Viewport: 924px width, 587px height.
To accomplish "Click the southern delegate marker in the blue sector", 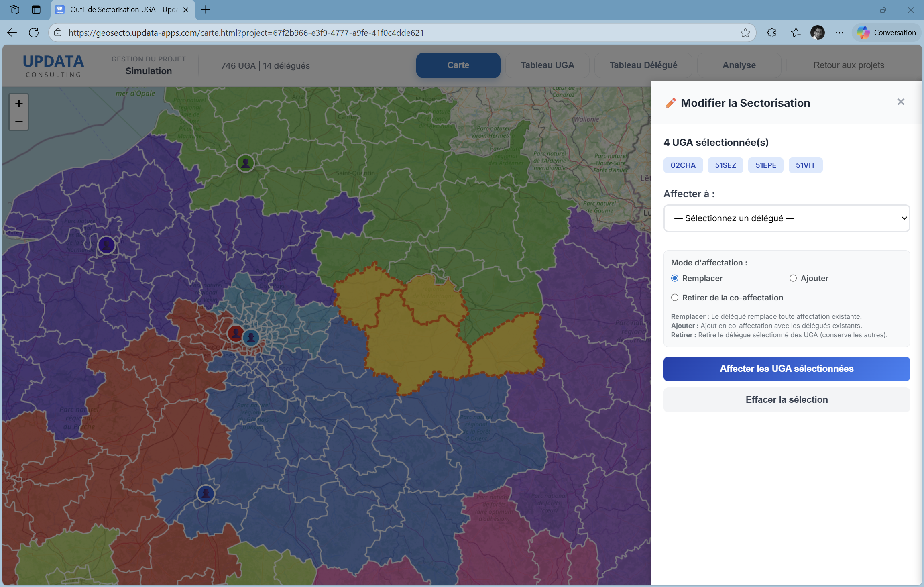I will coord(206,494).
